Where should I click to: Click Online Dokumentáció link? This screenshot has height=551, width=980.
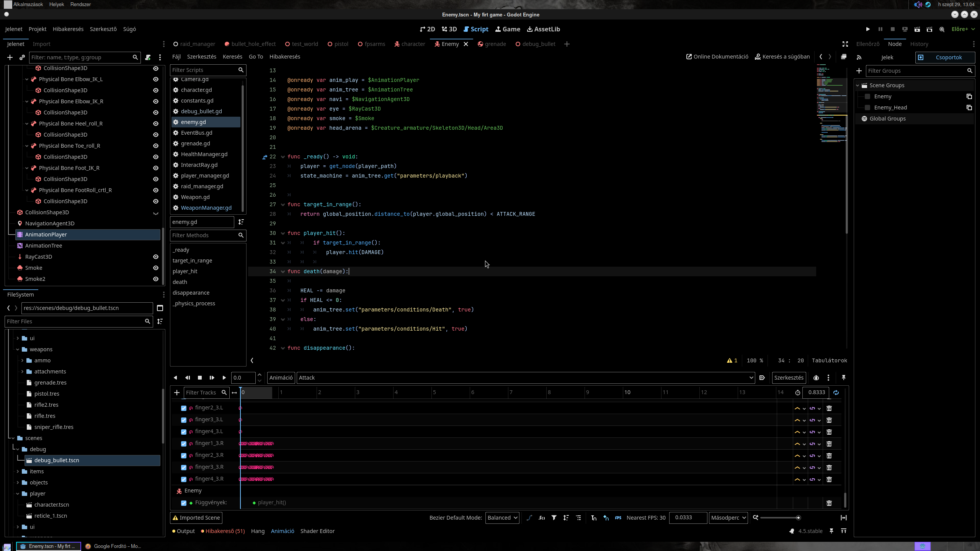click(717, 57)
